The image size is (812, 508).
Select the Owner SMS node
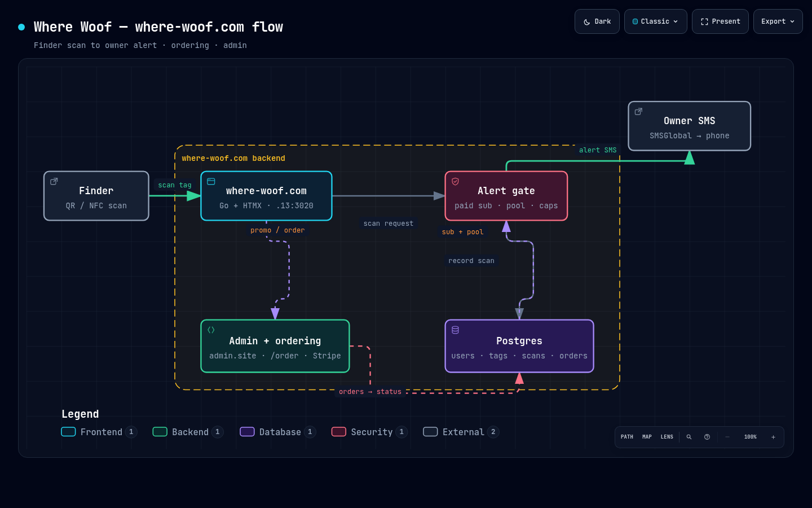pos(690,126)
